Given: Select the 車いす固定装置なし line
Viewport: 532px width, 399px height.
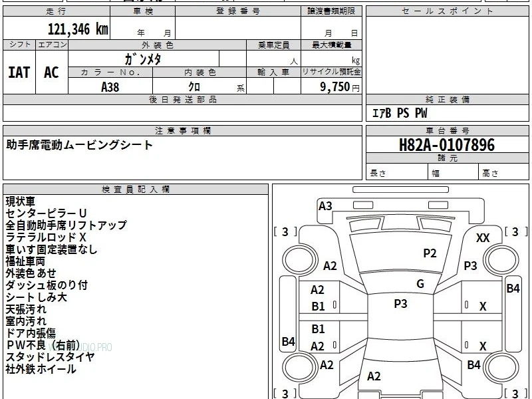Looking at the screenshot, I should [x=52, y=249].
